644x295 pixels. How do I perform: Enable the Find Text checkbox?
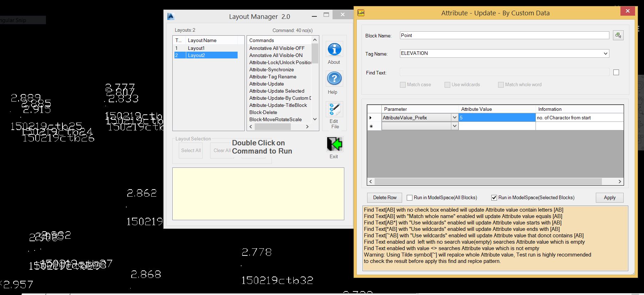click(x=616, y=72)
